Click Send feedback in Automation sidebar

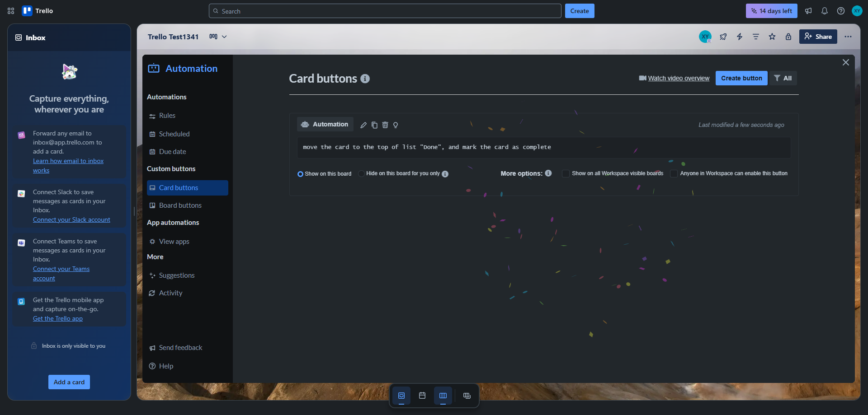click(x=187, y=348)
